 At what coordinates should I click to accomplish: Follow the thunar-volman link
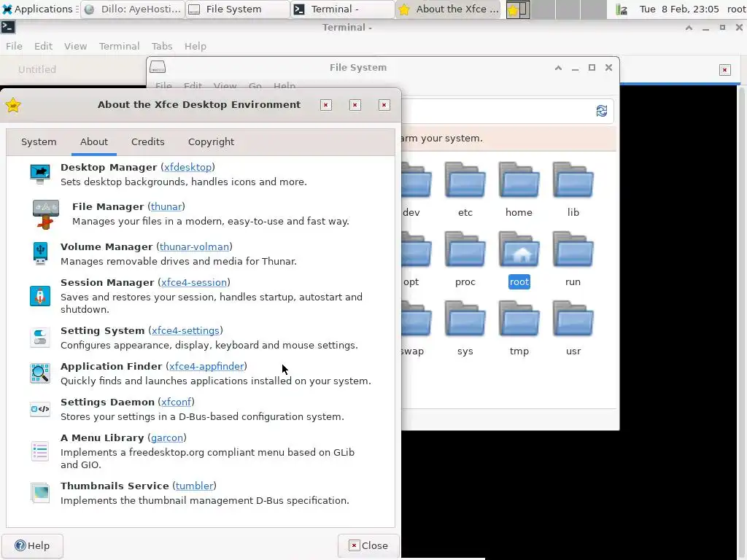click(194, 246)
